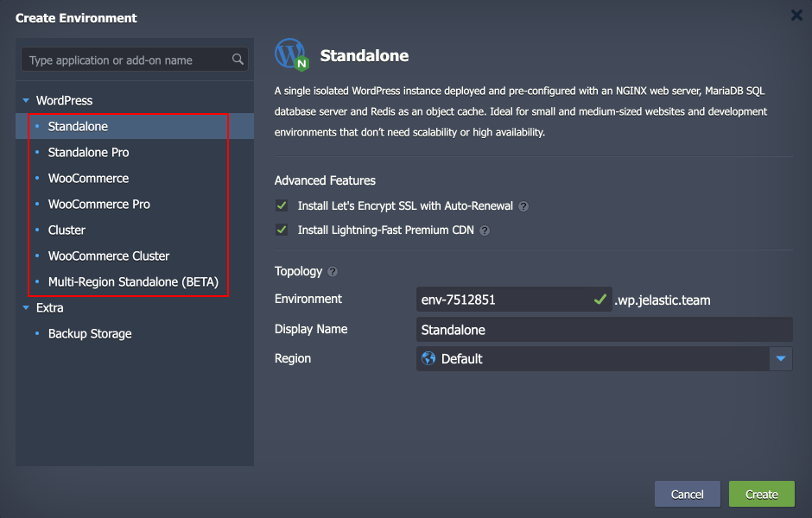Image resolution: width=812 pixels, height=518 pixels.
Task: Expand the Extra section
Action: (25, 307)
